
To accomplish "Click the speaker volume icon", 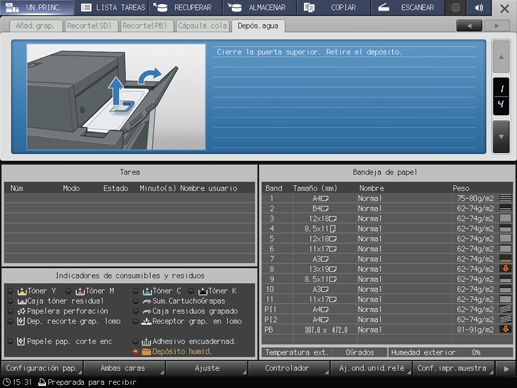I will 479,7.
